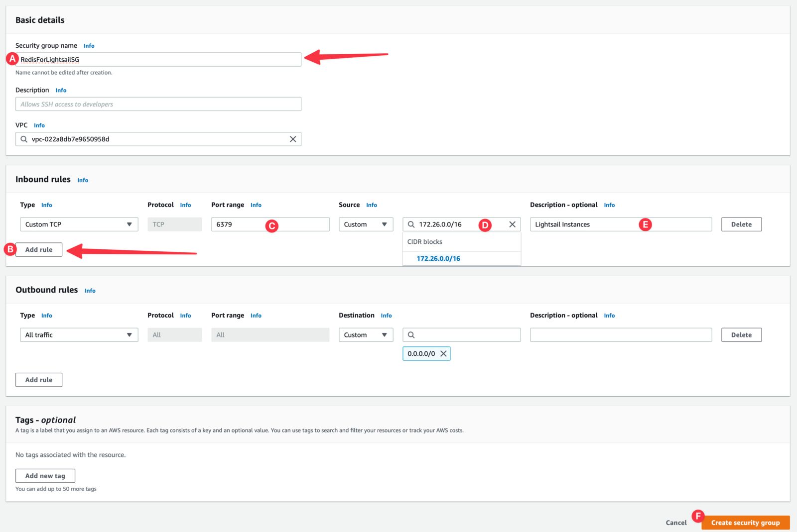Open the inbound Type dropdown showing Custom TCP
The image size is (797, 532).
(79, 224)
